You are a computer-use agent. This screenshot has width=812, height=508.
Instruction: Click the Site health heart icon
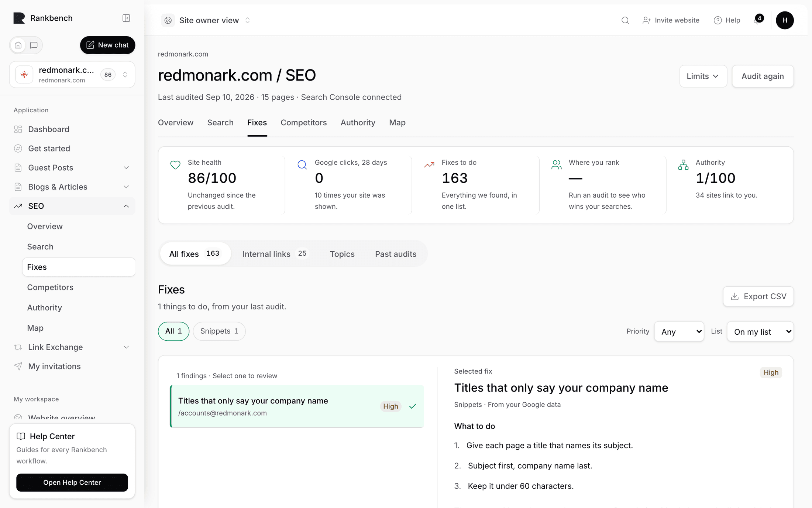tap(175, 165)
